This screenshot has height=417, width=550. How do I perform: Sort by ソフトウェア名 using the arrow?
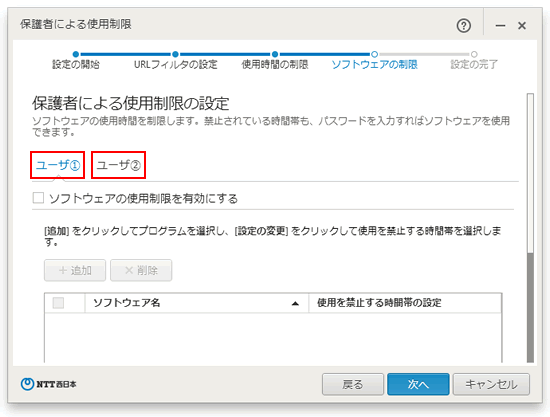(295, 303)
